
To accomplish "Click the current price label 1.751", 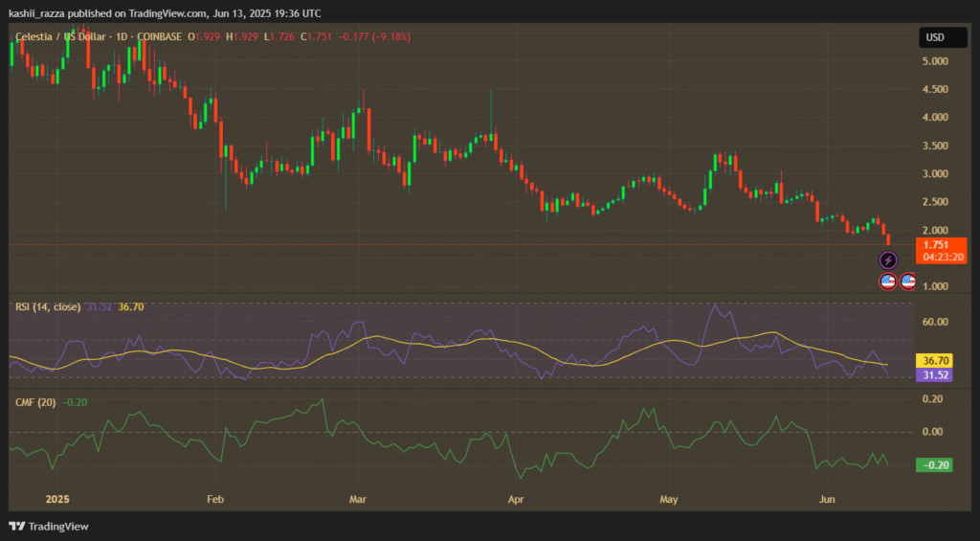I will pos(936,245).
